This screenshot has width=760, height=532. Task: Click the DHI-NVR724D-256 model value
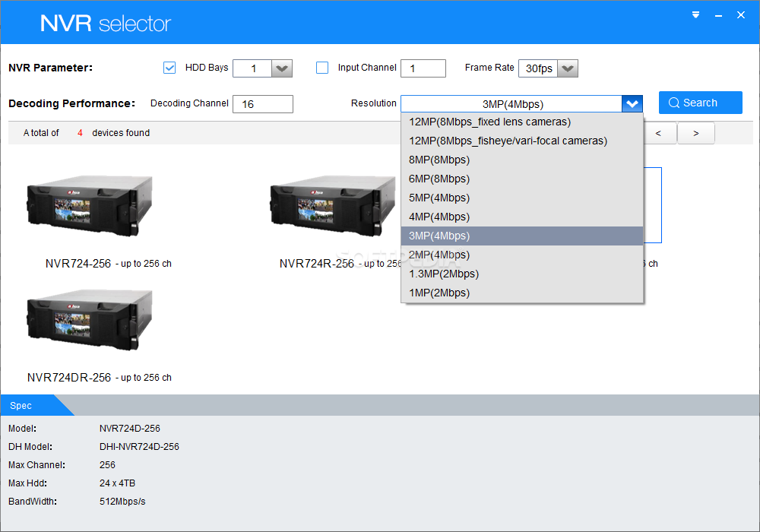(x=139, y=447)
